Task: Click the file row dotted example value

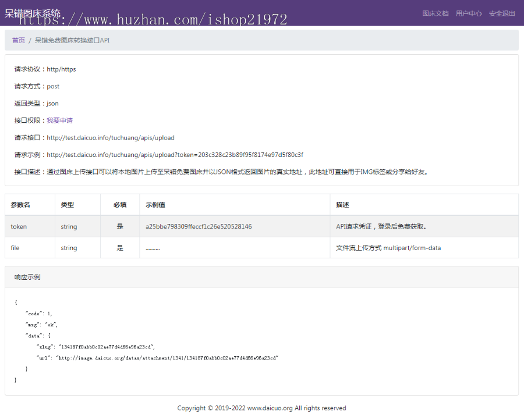Action: tap(153, 249)
